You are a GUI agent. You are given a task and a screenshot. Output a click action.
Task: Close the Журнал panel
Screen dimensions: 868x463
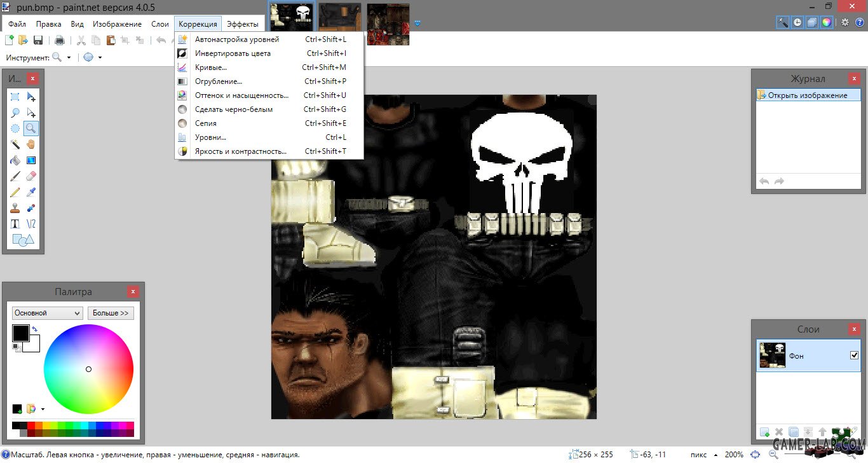point(855,79)
